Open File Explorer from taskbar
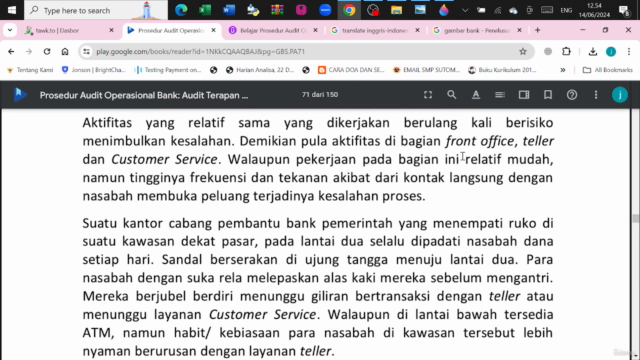Screen dimensions: 640x360 coord(396,10)
